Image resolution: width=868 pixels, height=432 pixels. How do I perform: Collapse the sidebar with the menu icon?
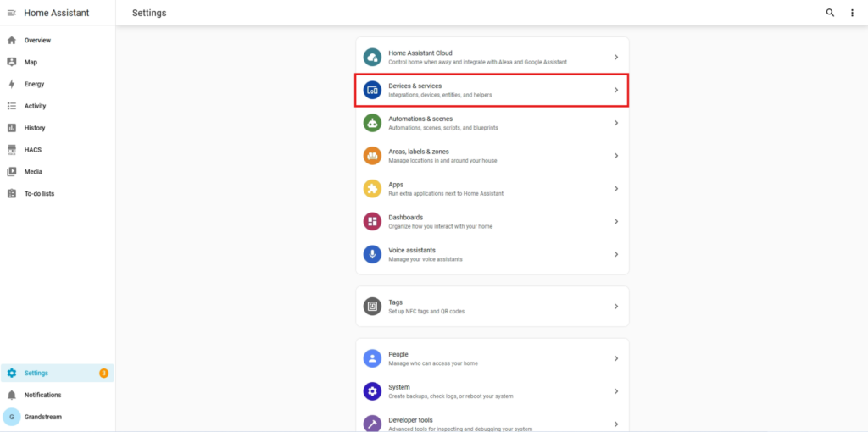11,13
